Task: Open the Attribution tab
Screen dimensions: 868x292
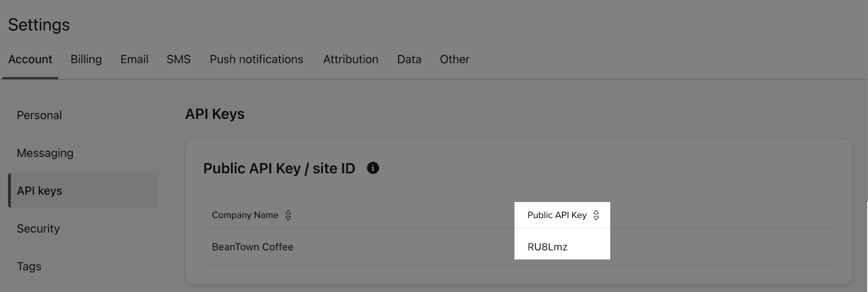Action: (351, 59)
